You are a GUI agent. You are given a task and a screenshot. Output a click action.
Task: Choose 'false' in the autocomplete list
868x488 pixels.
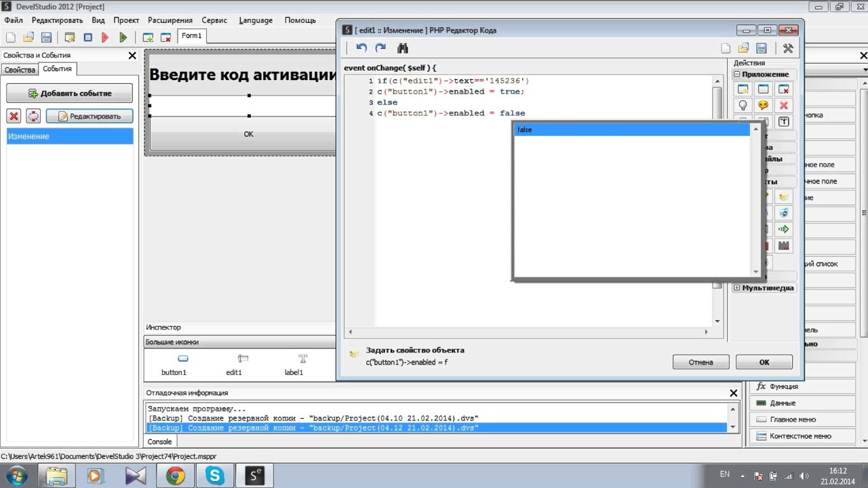tap(632, 129)
